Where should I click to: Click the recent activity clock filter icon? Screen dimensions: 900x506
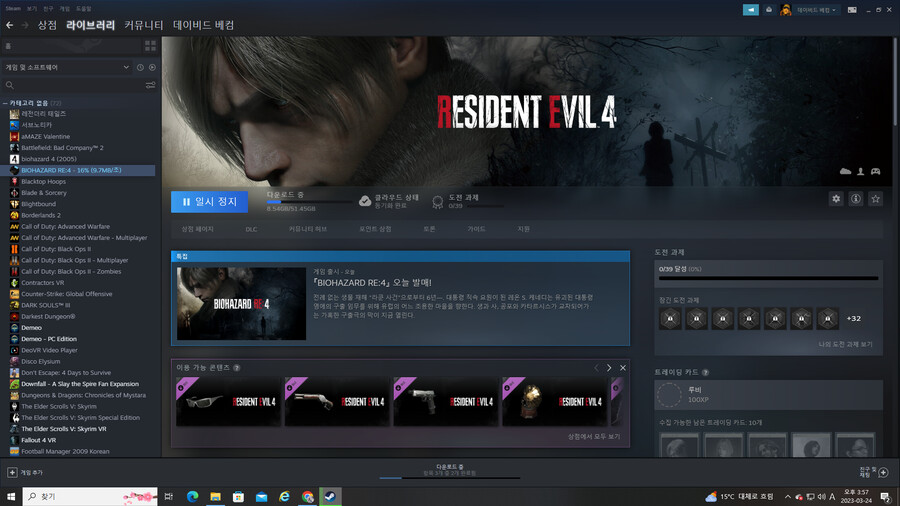click(140, 67)
